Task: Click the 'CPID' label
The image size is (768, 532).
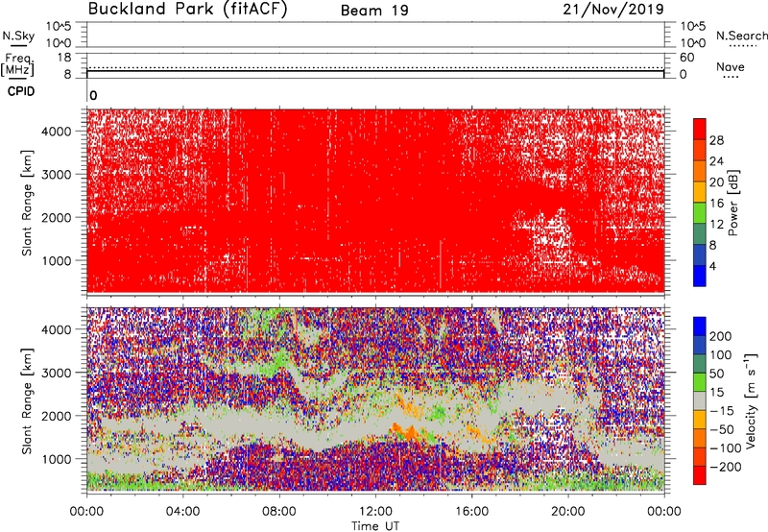Action: tap(20, 91)
